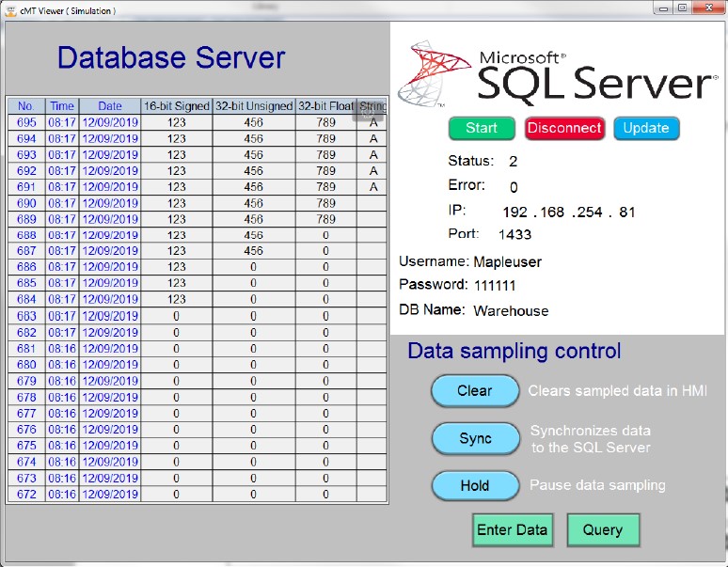Click the 32-bit Unsigned column header
Screen dimensions: 728x567
(x=254, y=106)
